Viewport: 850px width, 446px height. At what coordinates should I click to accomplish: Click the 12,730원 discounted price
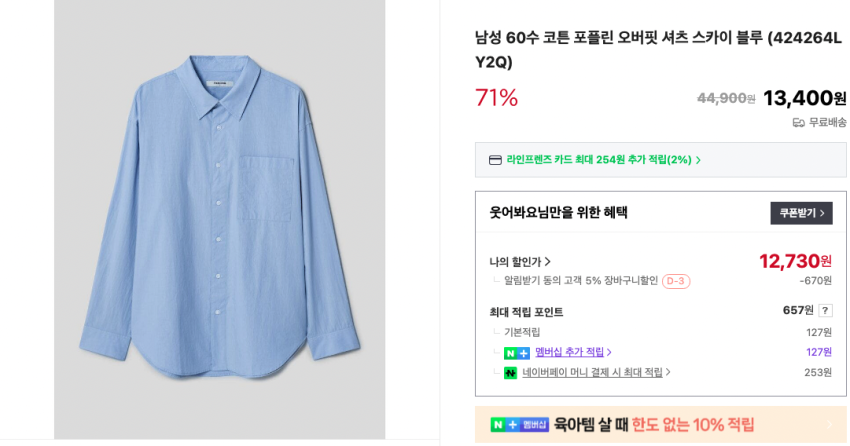coord(794,261)
